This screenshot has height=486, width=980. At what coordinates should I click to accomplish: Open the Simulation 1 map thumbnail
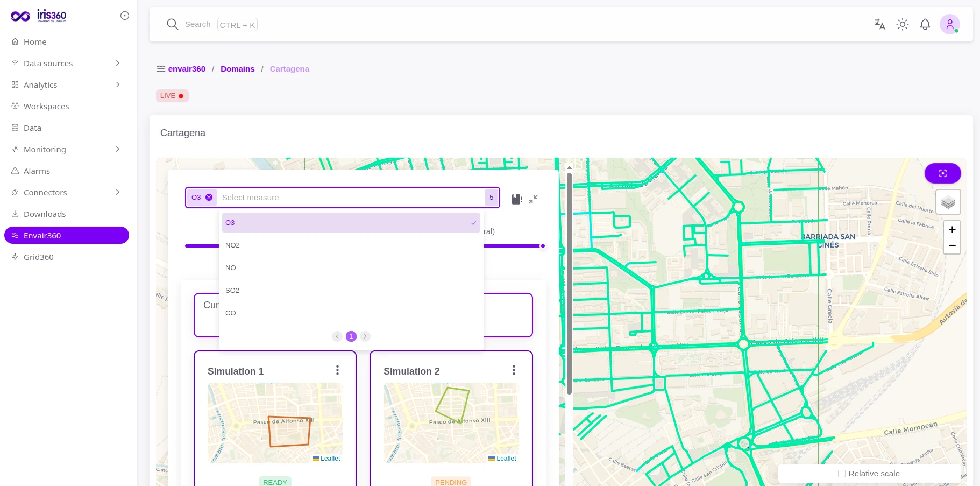[x=275, y=423]
